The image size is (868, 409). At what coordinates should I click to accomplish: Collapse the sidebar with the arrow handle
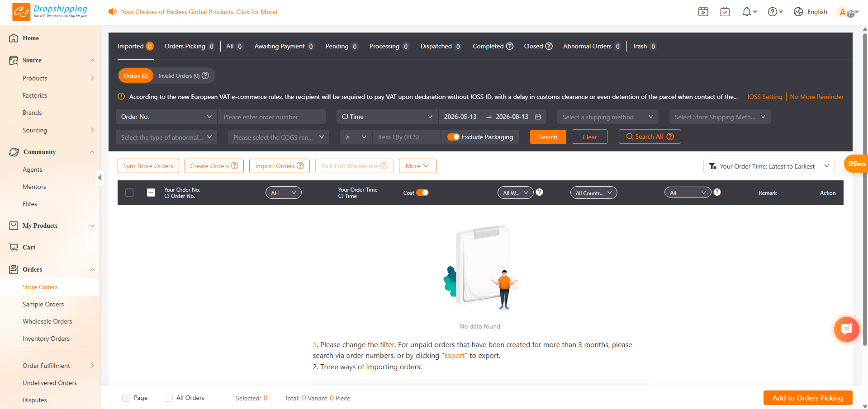coord(100,178)
